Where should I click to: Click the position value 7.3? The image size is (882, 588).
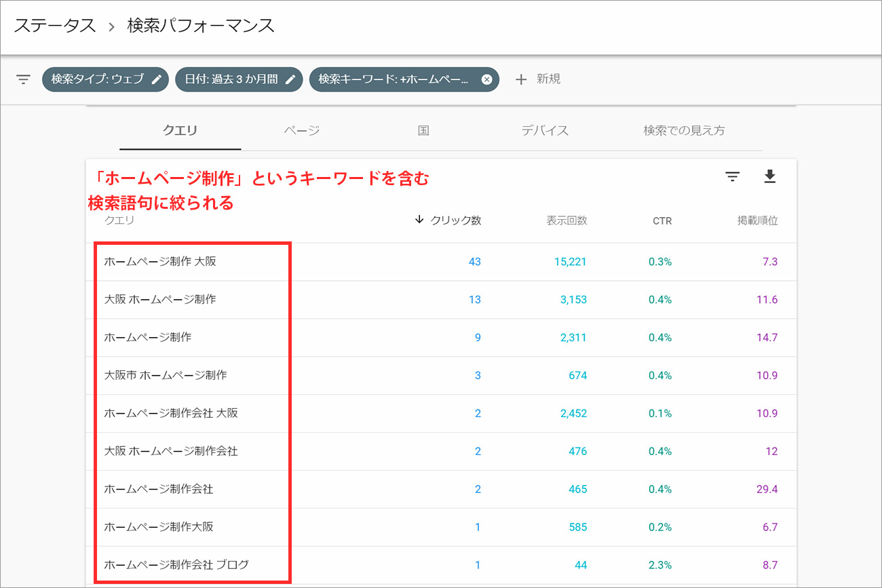tap(770, 262)
